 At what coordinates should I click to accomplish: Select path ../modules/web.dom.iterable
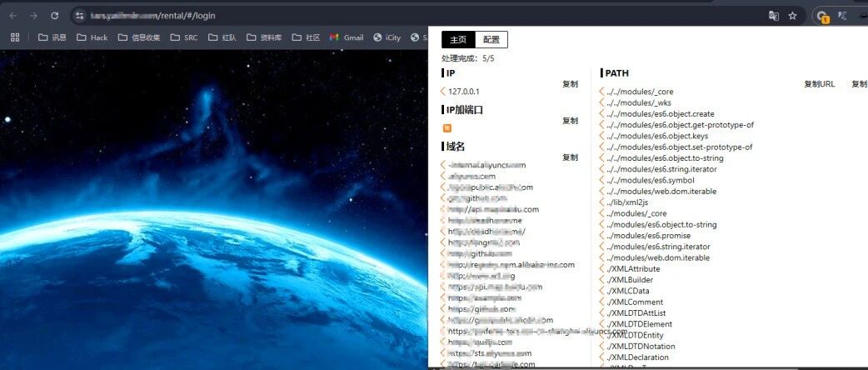point(657,257)
